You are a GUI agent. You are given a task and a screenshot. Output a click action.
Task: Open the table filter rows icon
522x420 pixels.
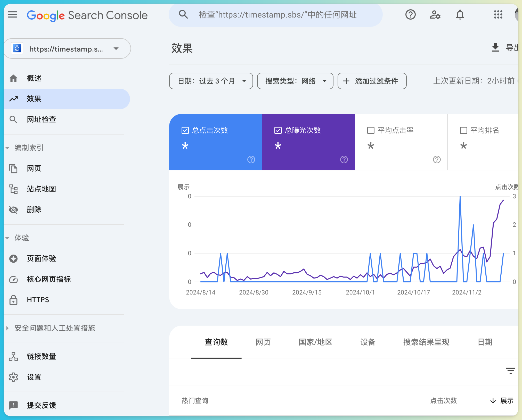click(x=510, y=371)
